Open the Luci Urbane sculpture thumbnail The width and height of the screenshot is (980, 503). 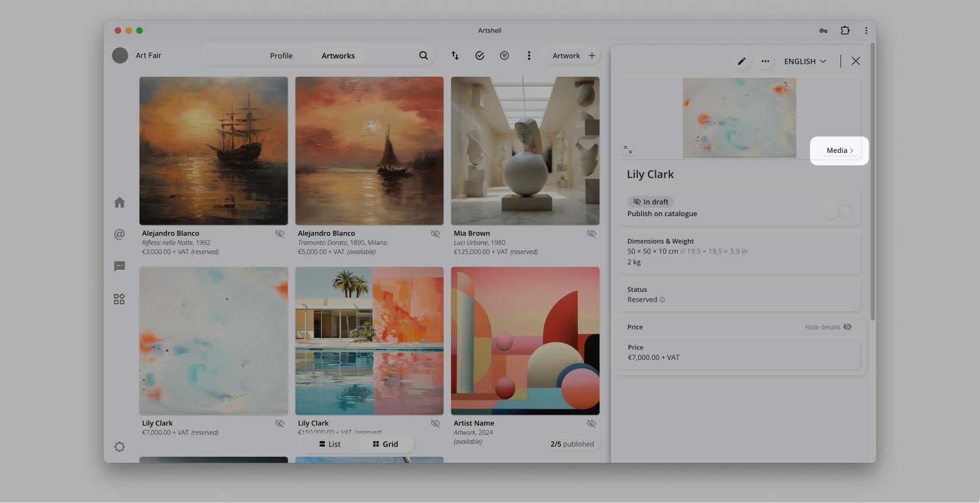click(x=525, y=151)
